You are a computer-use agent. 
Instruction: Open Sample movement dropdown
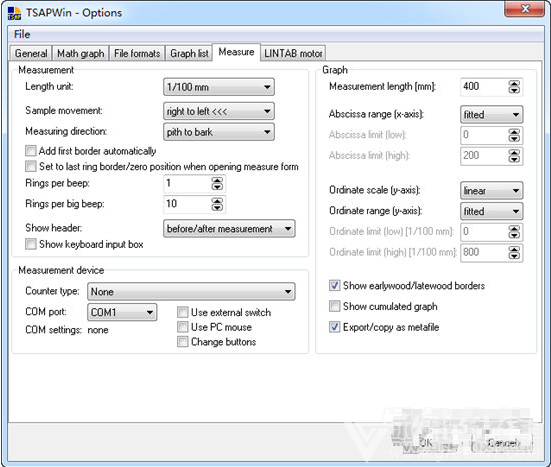[219, 111]
